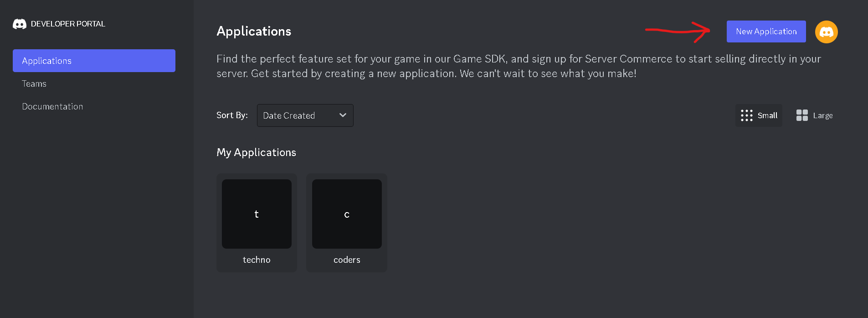Collapse the sort options combo box
Screen dimensions: 868x318
coord(305,115)
